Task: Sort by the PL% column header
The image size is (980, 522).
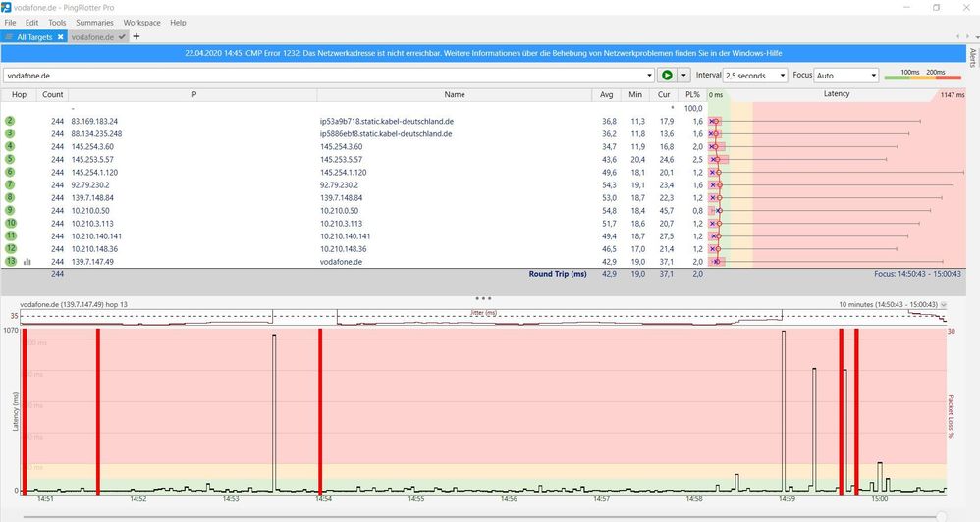Action: pos(692,94)
